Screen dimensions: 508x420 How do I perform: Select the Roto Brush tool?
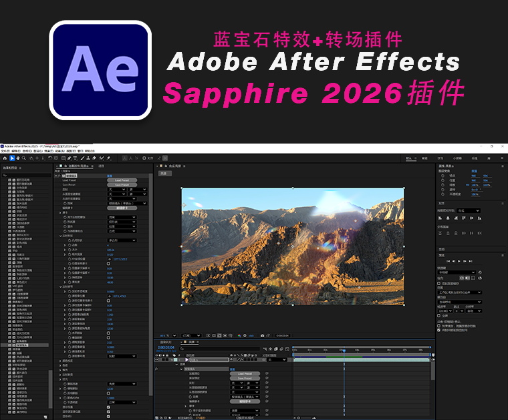102,158
